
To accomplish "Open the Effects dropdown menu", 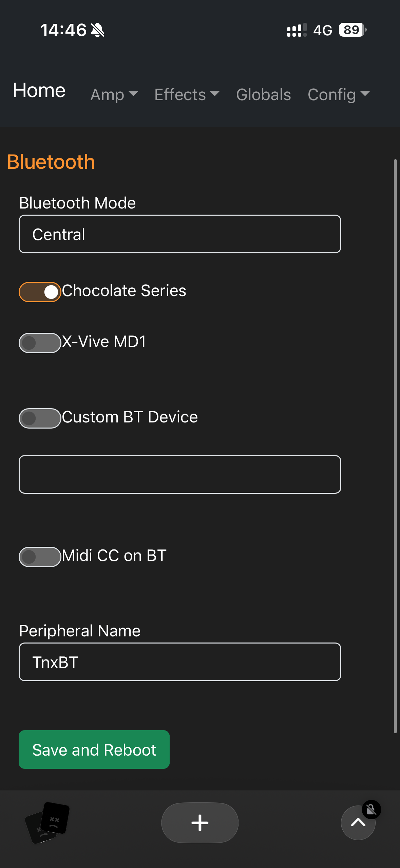I will tap(186, 95).
